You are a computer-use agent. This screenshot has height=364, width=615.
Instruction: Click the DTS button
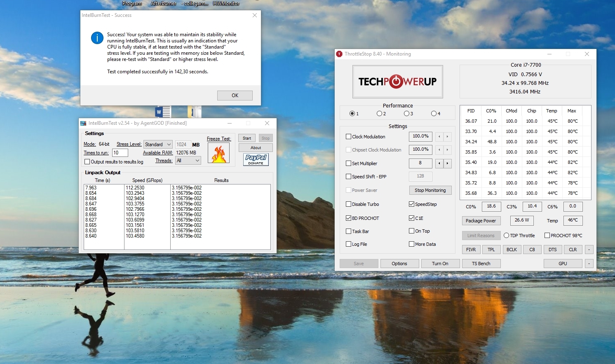pyautogui.click(x=553, y=250)
